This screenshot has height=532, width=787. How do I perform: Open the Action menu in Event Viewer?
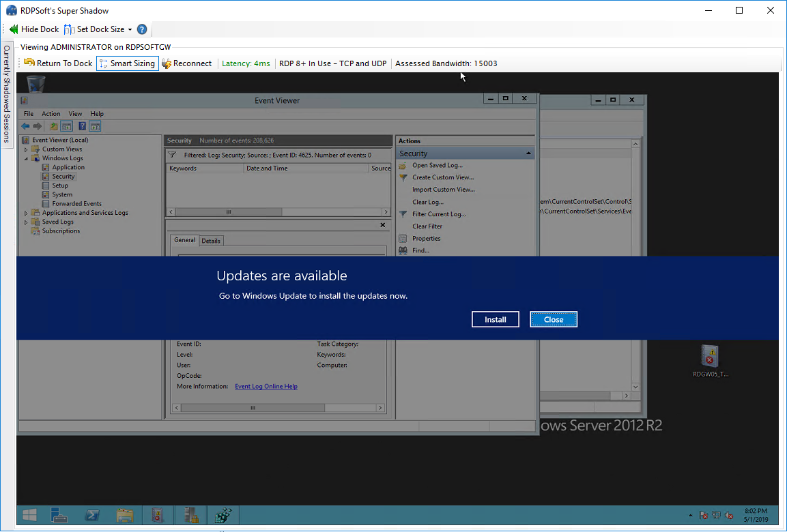[51, 113]
